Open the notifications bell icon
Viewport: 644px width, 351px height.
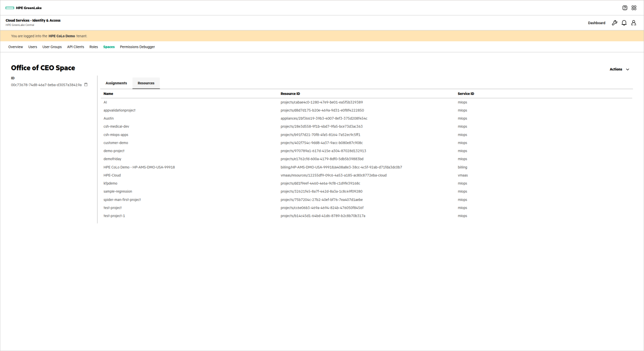[x=624, y=23]
